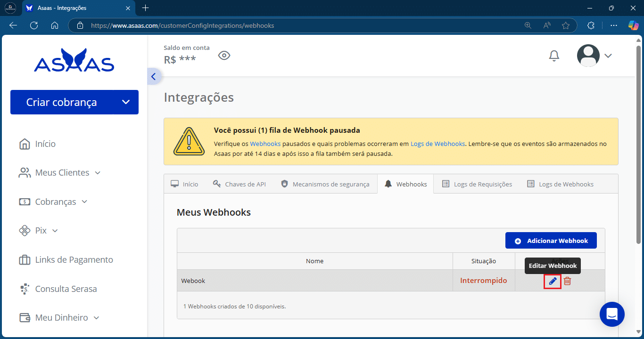
Task: Refresh the page with browser reload icon
Action: pyautogui.click(x=34, y=25)
